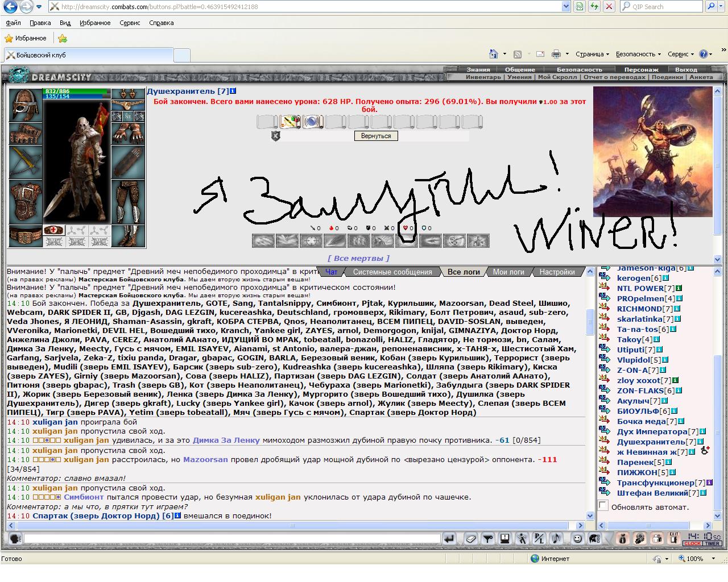Viewport: 728px width, 582px height.
Task: Open private message with kerogen
Action: [x=605, y=278]
